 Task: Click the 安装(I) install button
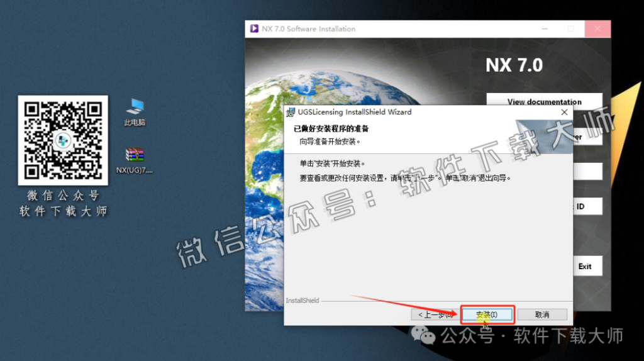coord(487,314)
